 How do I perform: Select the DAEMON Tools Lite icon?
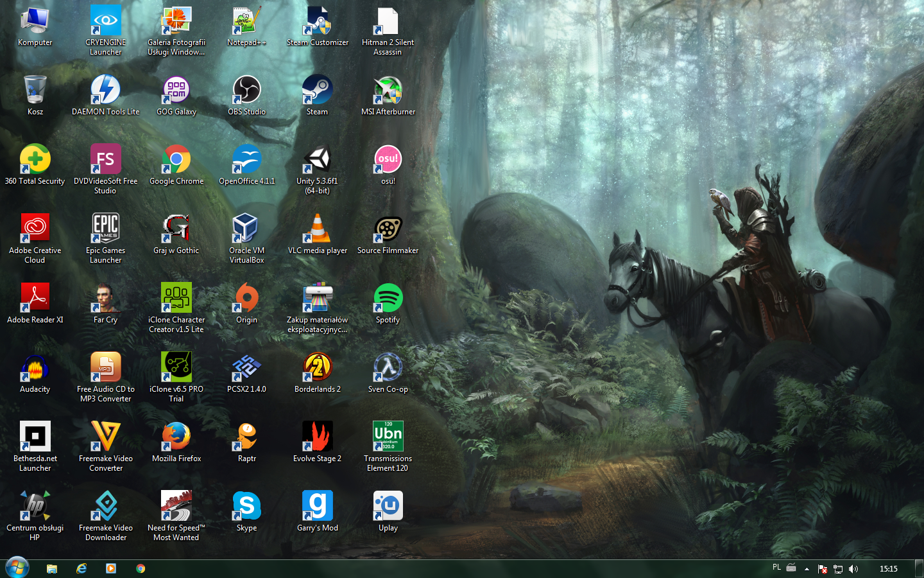[105, 95]
